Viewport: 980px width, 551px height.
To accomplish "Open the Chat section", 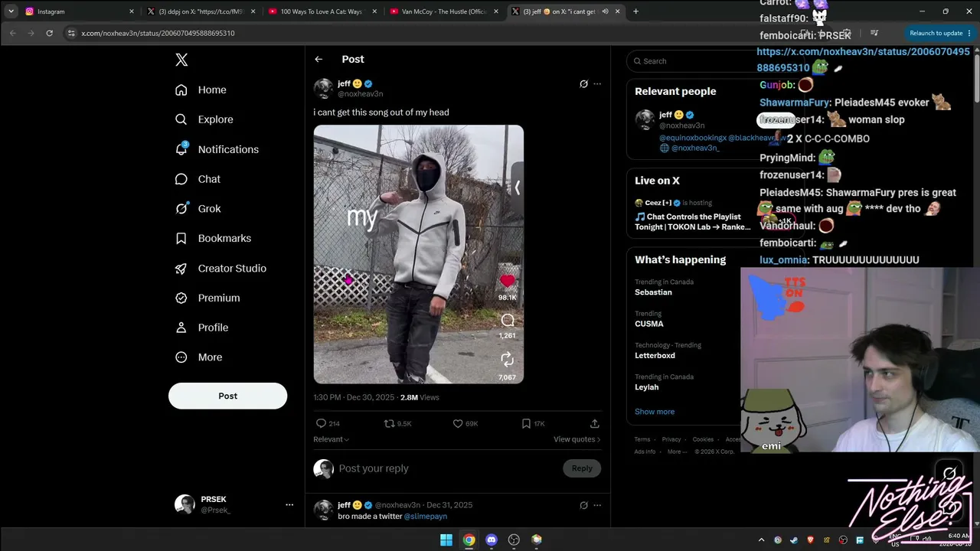I will coord(198,179).
